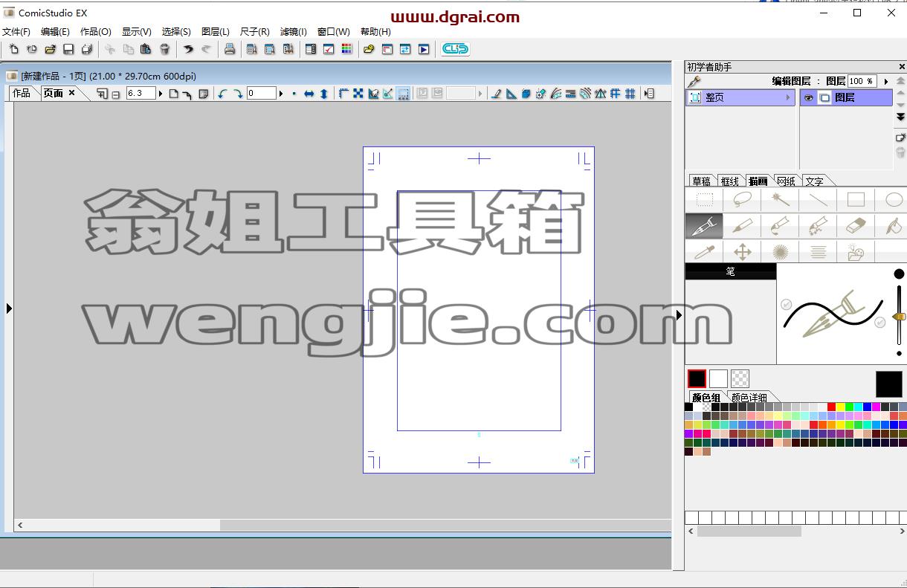Select the eyedropper tool
Viewport: 907px width, 588px height.
point(704,251)
